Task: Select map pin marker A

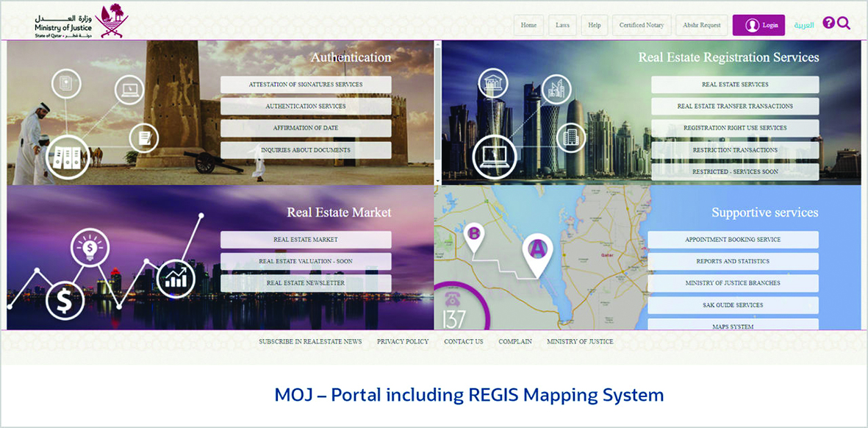Action: [x=538, y=251]
